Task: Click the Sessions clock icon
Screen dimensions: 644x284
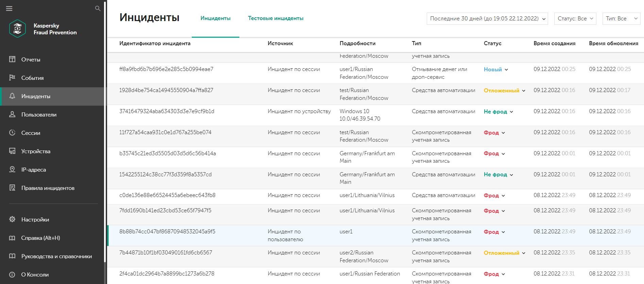Action: (12, 133)
